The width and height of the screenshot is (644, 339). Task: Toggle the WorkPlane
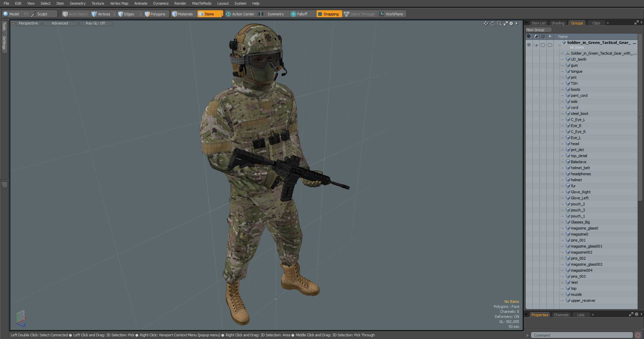(391, 14)
